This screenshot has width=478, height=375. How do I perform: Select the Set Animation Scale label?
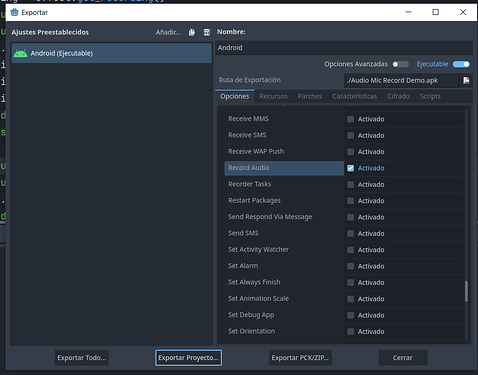[258, 298]
